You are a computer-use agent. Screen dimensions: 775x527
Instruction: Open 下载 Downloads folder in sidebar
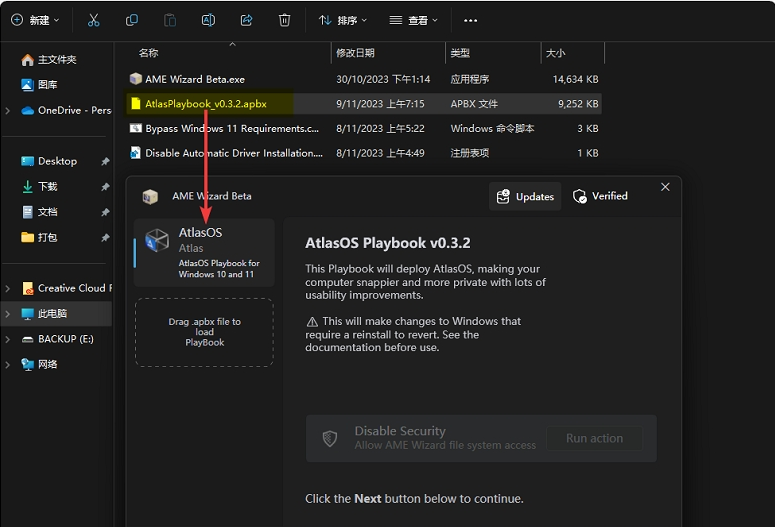[40, 186]
